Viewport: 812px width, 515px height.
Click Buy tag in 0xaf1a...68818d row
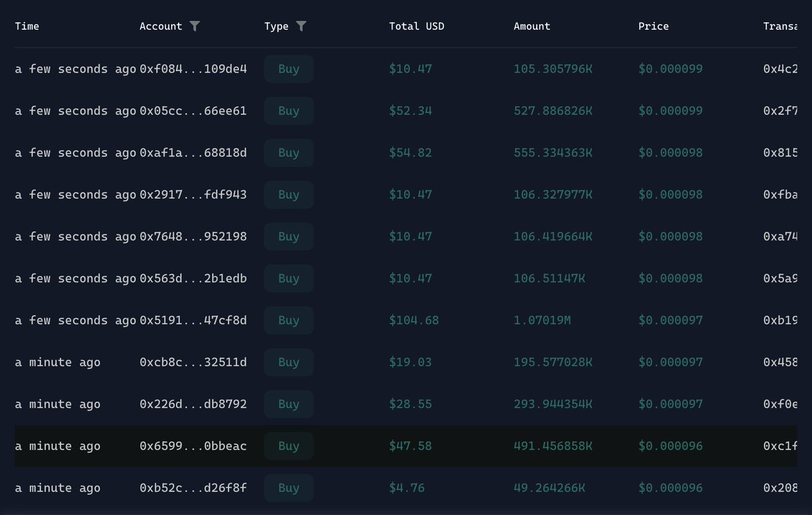[289, 153]
